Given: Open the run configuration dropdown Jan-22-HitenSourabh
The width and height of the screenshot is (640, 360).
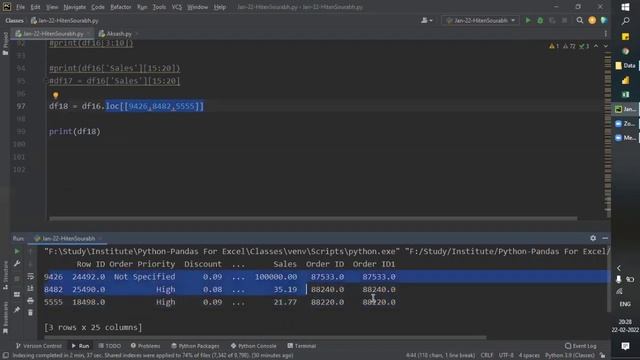Looking at the screenshot, I should tap(480, 20).
